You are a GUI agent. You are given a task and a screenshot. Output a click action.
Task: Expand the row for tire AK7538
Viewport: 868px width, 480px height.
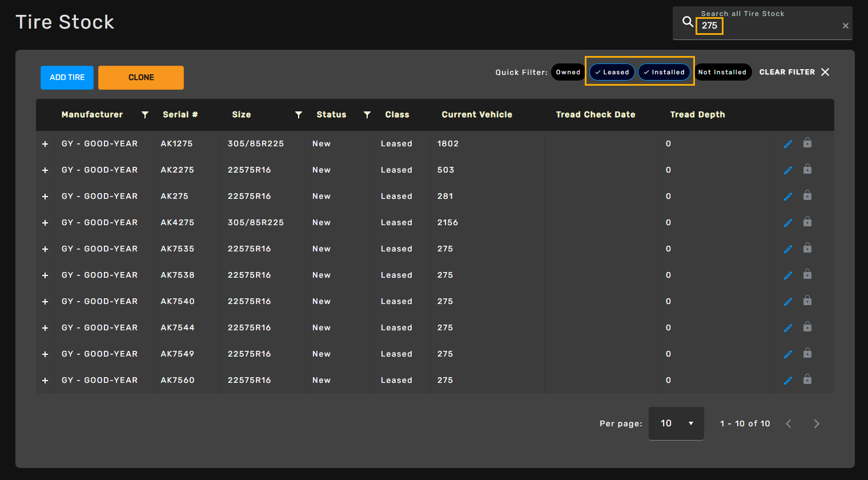point(45,275)
